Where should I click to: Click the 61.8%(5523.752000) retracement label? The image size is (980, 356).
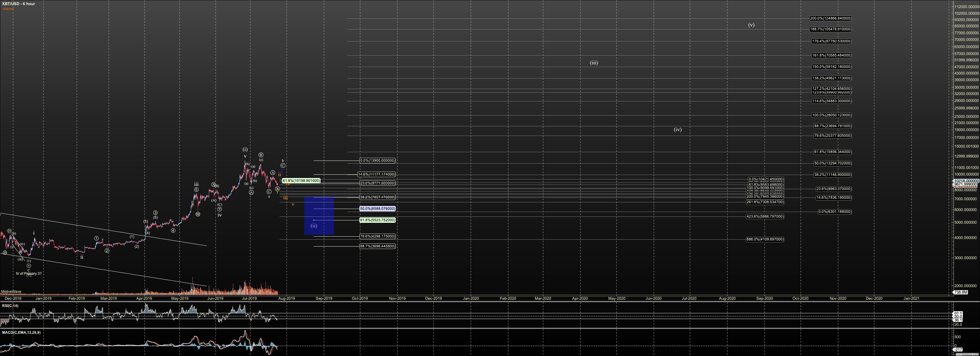[x=377, y=220]
